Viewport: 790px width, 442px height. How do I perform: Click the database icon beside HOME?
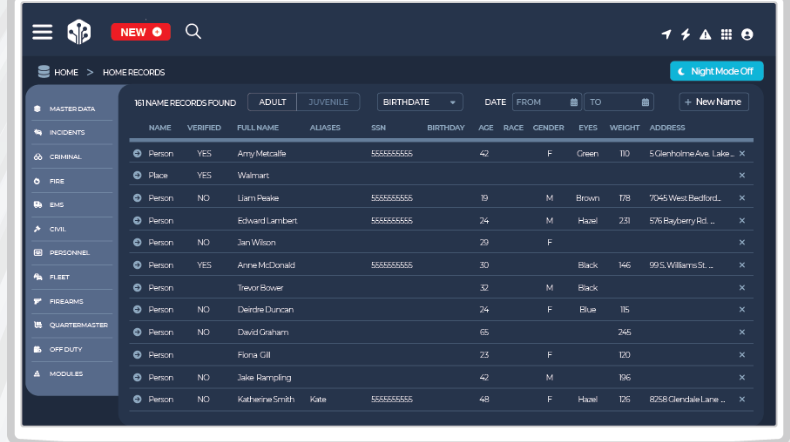pyautogui.click(x=44, y=72)
